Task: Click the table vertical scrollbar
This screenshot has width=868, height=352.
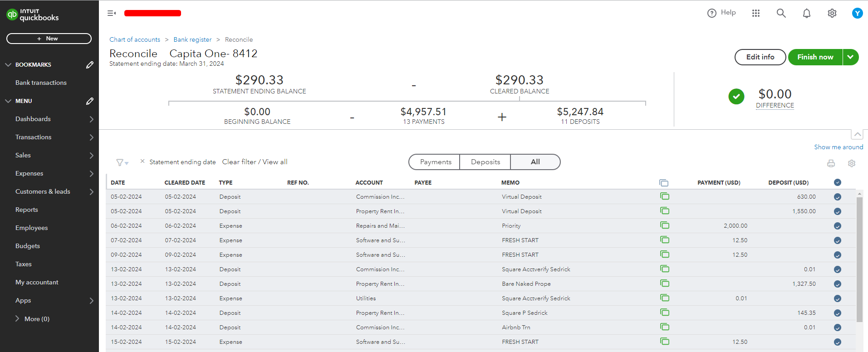Action: tap(859, 259)
